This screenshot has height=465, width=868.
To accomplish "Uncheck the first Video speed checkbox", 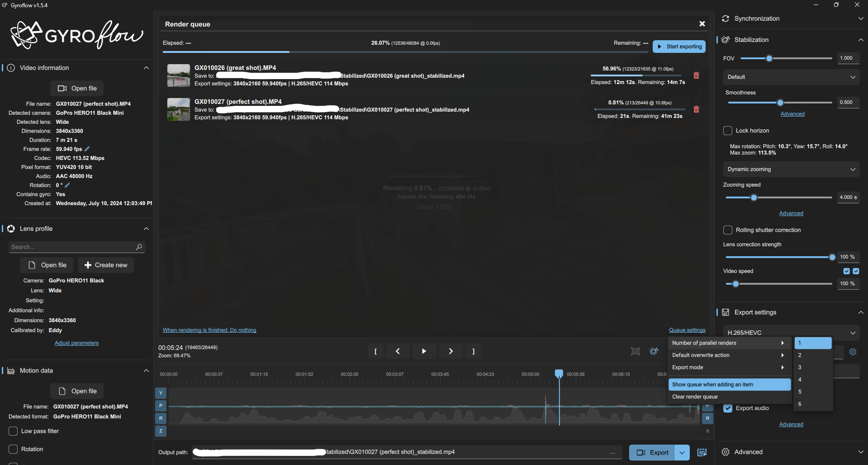I will [847, 271].
